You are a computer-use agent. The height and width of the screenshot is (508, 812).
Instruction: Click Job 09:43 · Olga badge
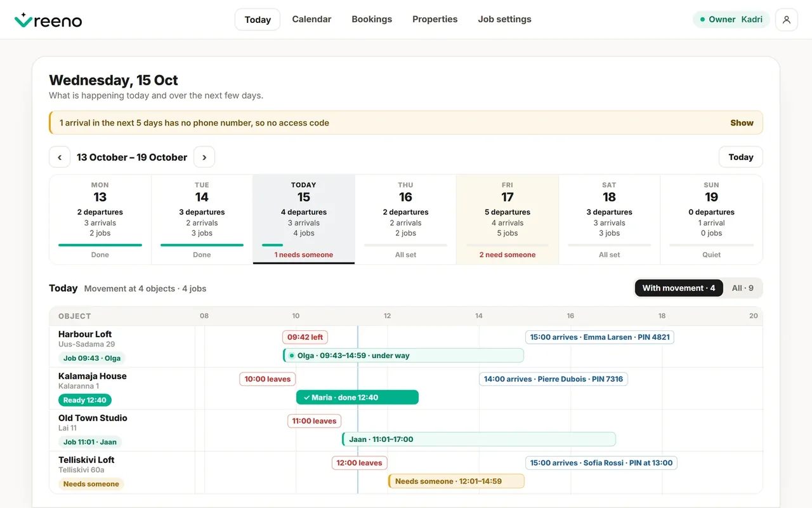[x=92, y=358]
